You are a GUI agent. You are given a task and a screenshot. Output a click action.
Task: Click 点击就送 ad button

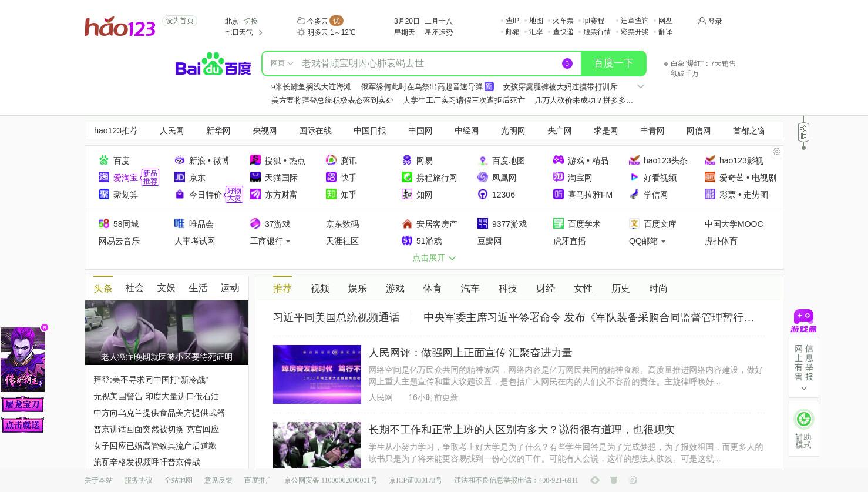23,424
